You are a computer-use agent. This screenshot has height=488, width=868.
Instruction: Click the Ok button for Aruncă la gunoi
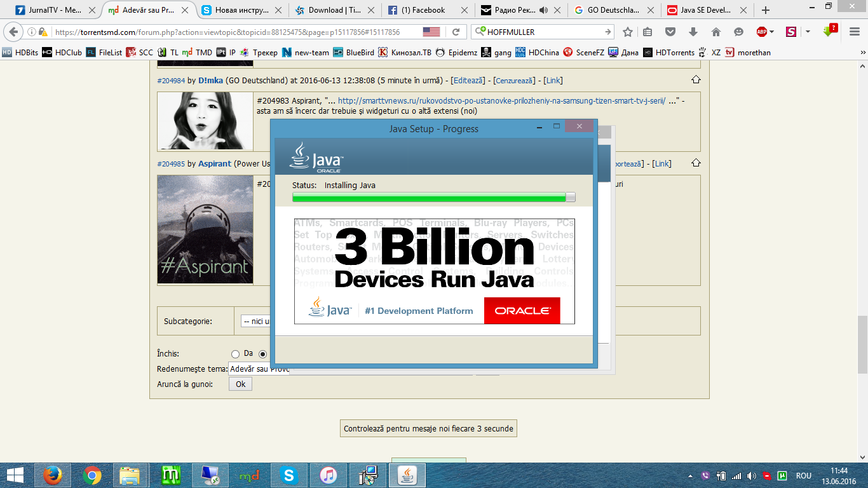pyautogui.click(x=240, y=384)
